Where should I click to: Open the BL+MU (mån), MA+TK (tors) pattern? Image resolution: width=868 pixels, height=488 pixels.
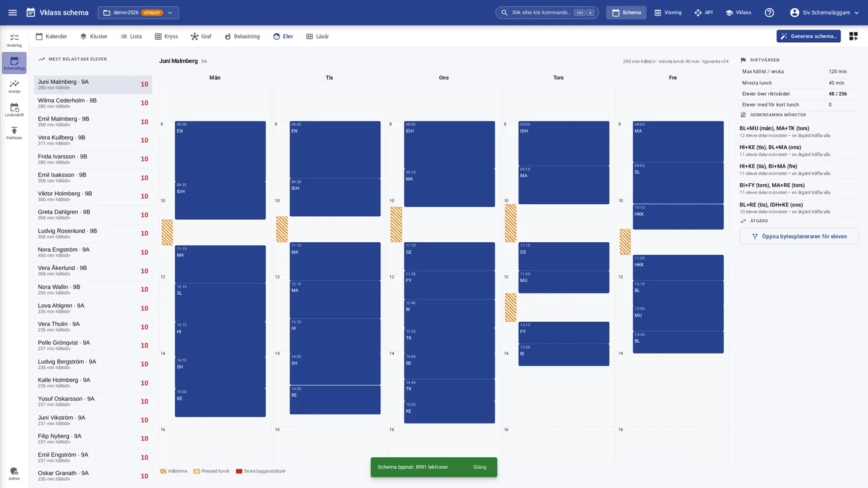799,131
